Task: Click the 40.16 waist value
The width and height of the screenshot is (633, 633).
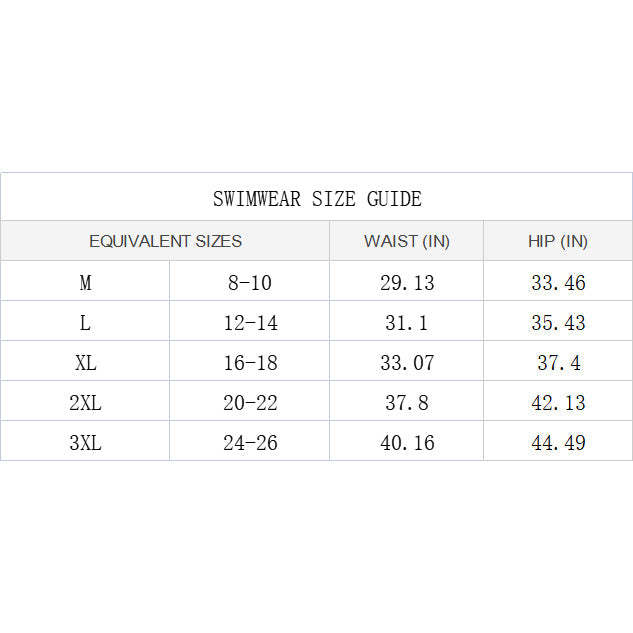Action: (407, 443)
